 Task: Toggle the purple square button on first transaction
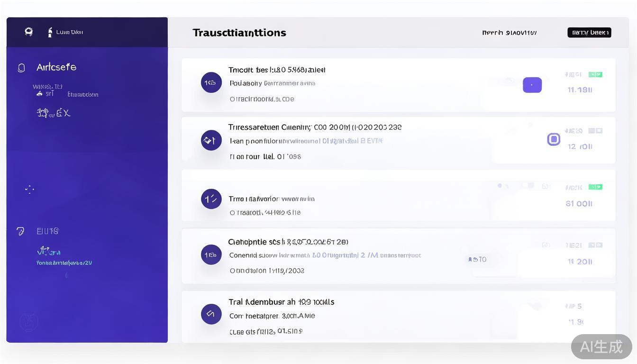(x=532, y=85)
